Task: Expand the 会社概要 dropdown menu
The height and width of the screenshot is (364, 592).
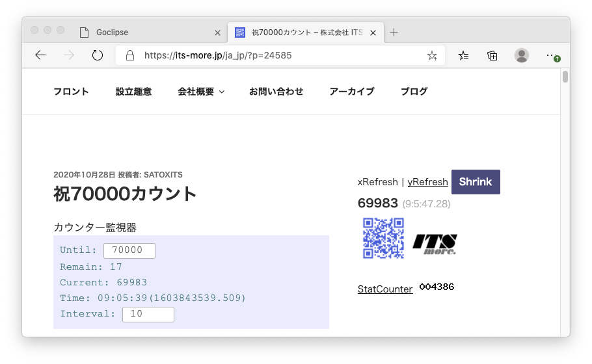Action: click(201, 92)
